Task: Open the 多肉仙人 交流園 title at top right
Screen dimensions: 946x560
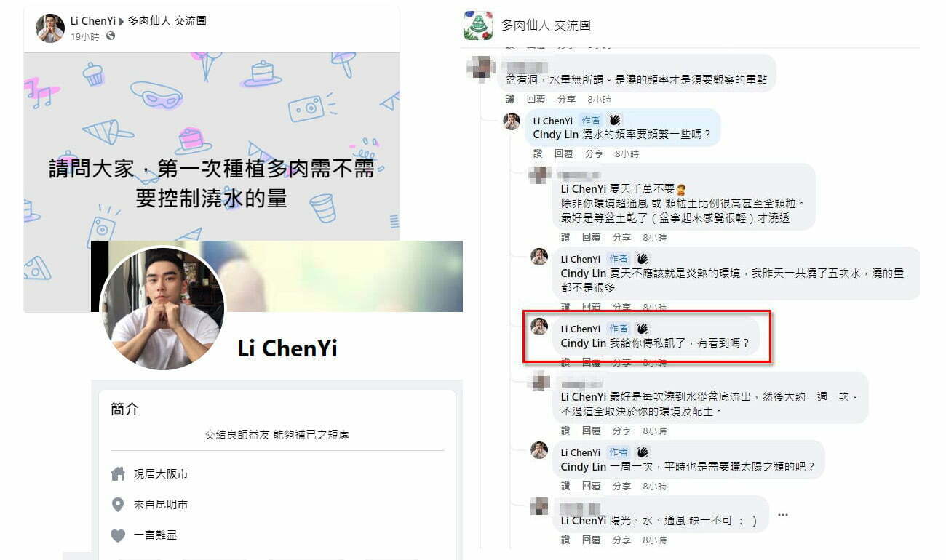Action: click(x=546, y=25)
